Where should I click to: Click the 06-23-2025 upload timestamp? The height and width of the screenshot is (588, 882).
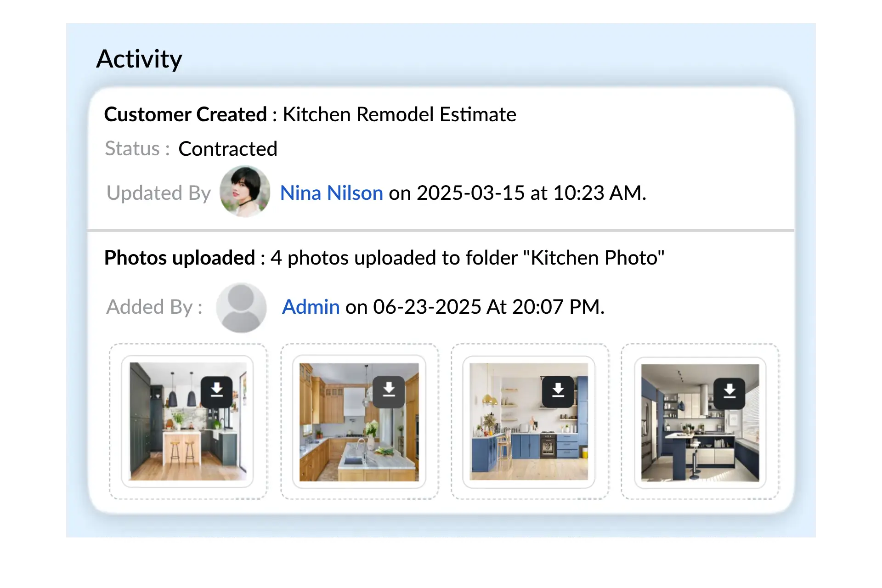pos(427,307)
